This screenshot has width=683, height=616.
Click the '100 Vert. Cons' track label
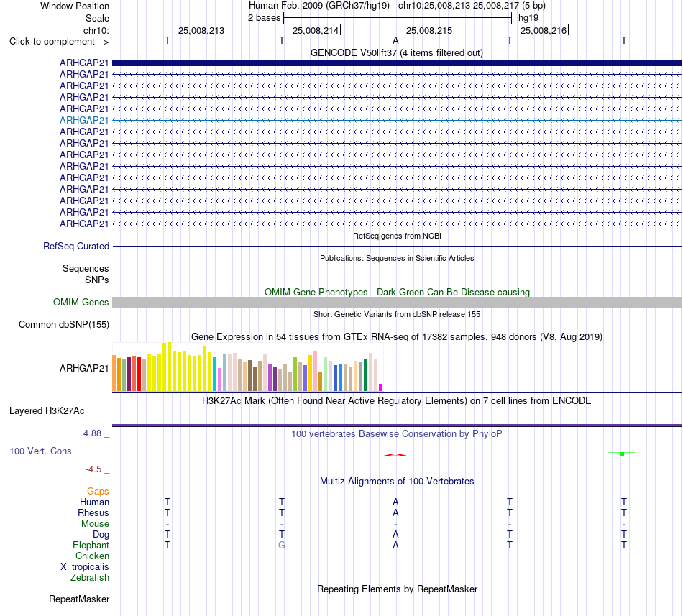(40, 451)
